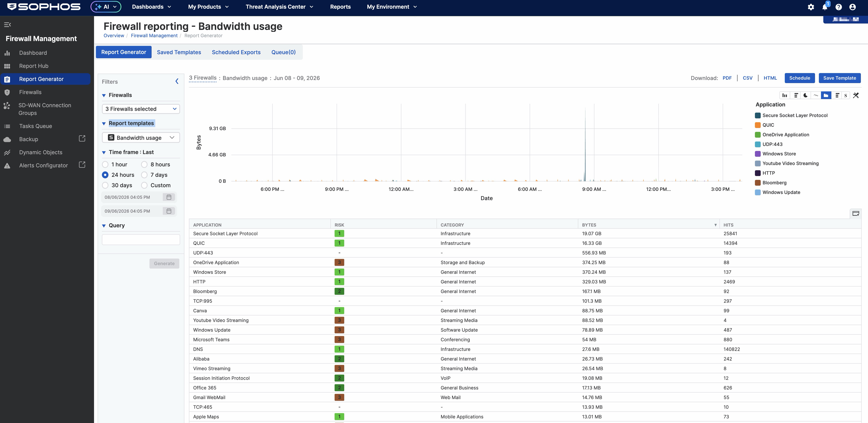Open end date calendar picker
The width and height of the screenshot is (868, 423).
pos(169,211)
